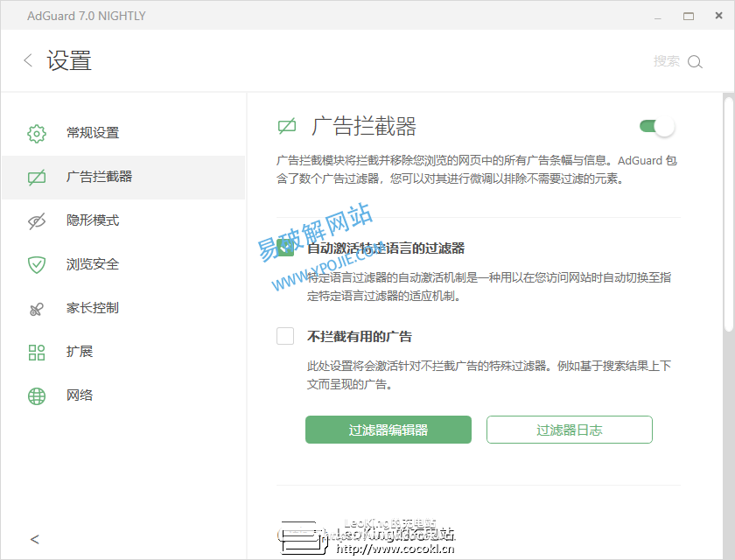The image size is (735, 560).
Task: Click the 不拦截有用的广告 label text
Action: point(359,337)
